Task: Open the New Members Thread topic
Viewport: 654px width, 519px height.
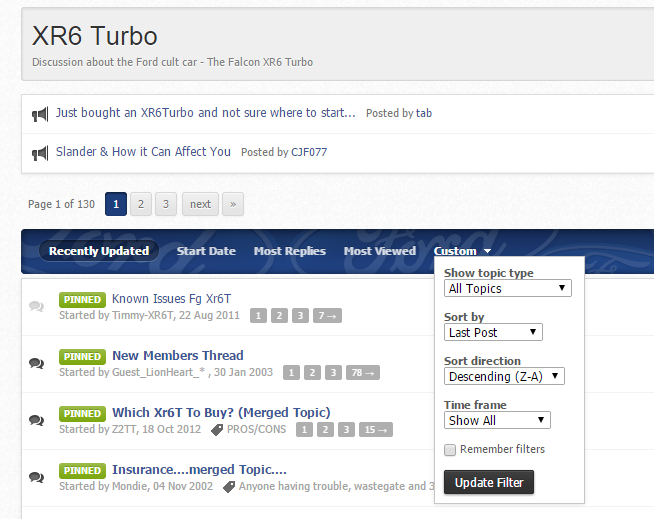Action: click(178, 355)
